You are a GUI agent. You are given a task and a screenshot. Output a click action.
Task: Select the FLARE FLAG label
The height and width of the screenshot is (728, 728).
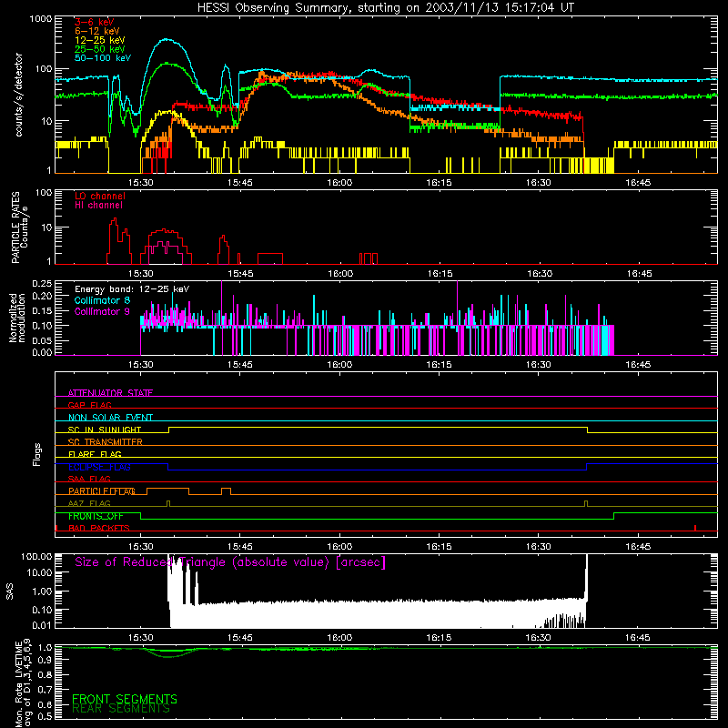tap(95, 454)
